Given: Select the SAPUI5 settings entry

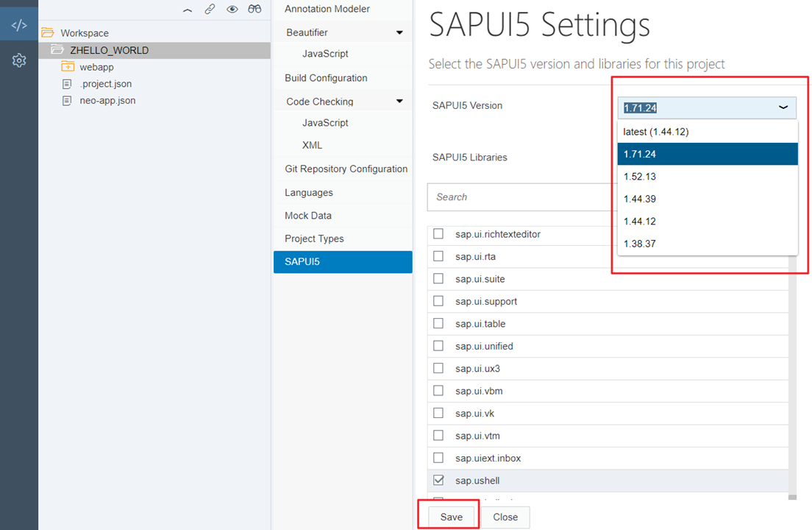Looking at the screenshot, I should click(x=343, y=262).
